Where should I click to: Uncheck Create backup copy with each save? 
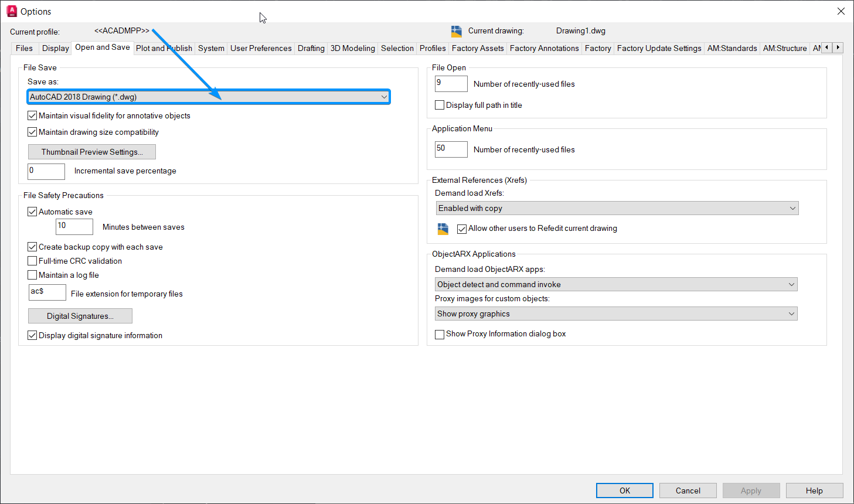(32, 247)
